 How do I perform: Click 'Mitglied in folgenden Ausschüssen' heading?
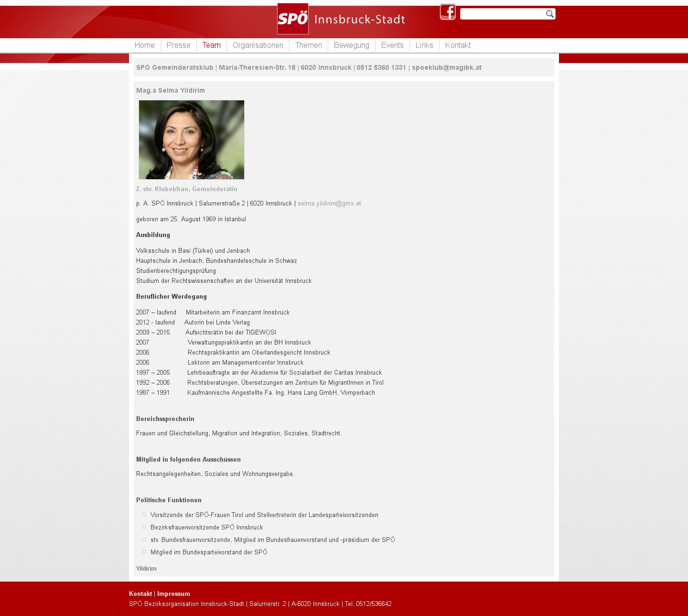[188, 459]
